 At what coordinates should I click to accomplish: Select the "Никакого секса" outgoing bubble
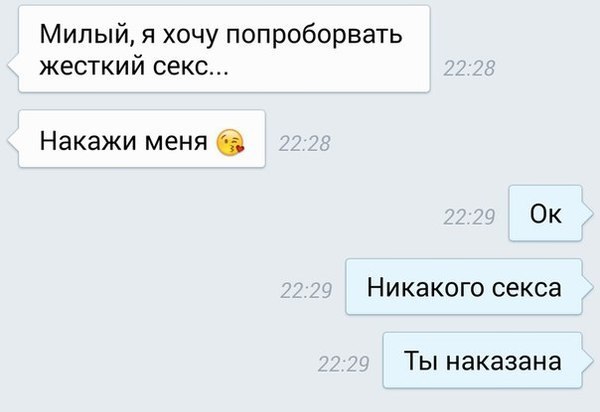pyautogui.click(x=464, y=287)
